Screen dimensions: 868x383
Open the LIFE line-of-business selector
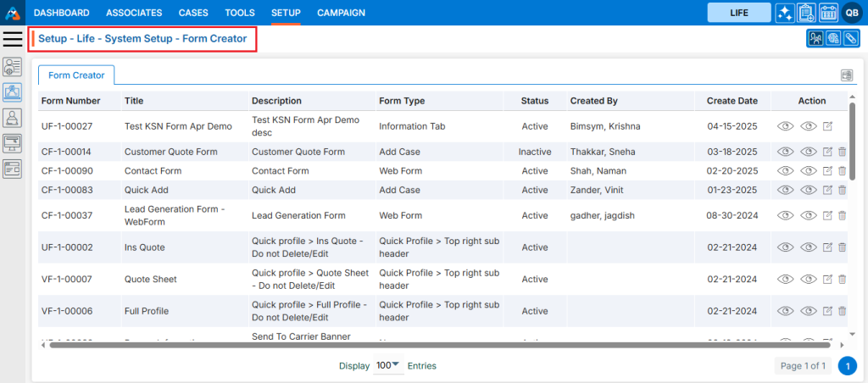coord(738,13)
